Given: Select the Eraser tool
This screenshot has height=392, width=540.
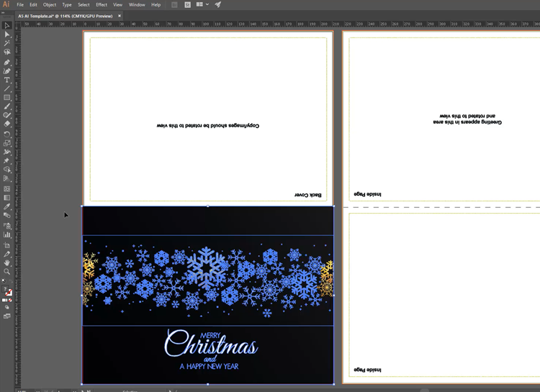Looking at the screenshot, I should (x=7, y=124).
